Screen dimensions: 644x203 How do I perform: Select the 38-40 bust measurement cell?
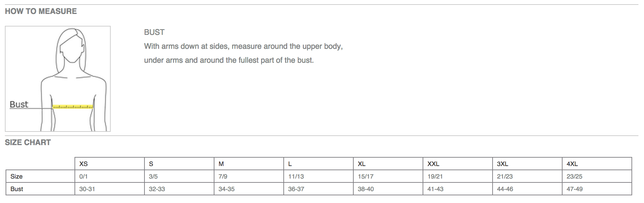(366, 189)
